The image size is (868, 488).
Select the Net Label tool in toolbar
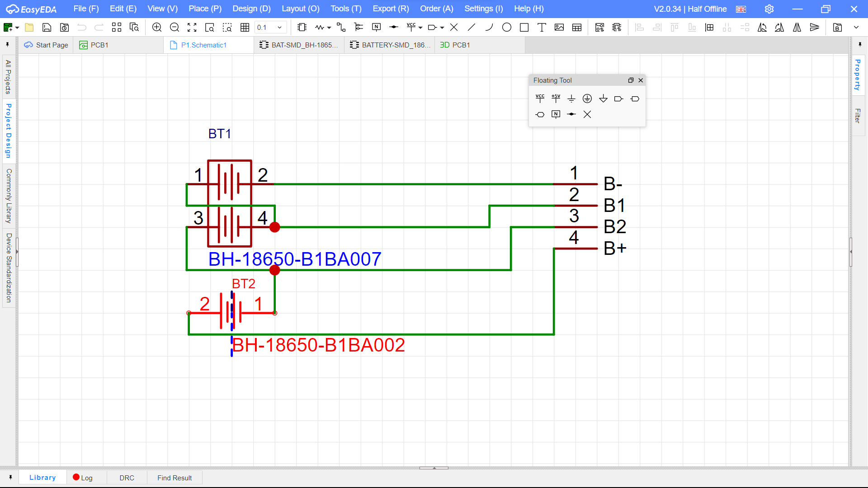[x=376, y=28]
